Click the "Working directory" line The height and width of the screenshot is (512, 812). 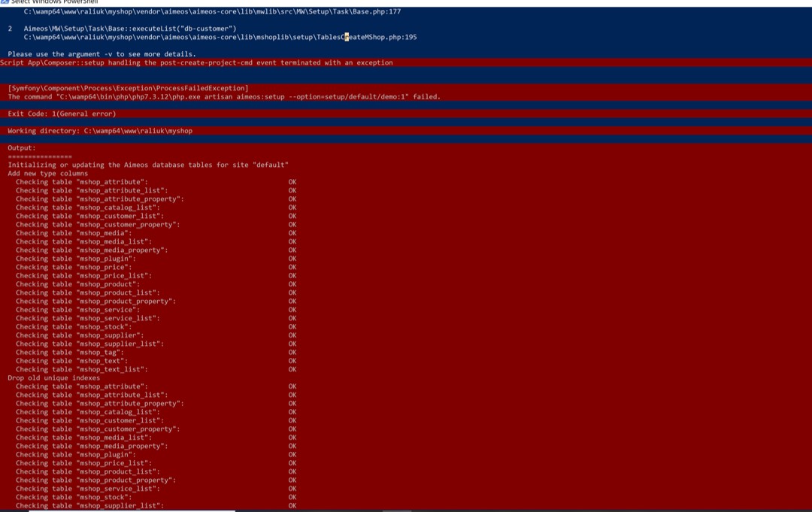(100, 131)
